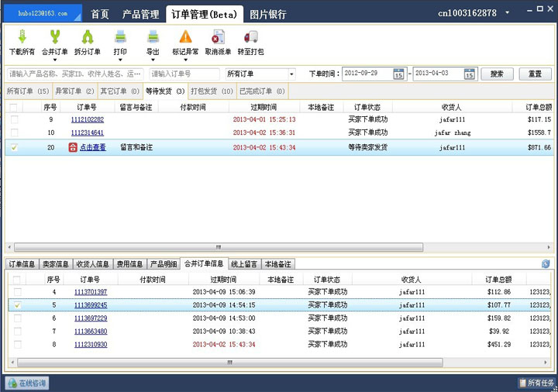
Task: Open the cn1003162878 account dropdown
Action: [507, 13]
